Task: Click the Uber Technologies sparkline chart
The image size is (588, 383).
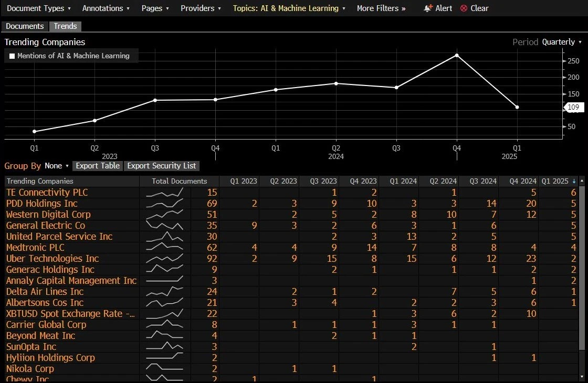Action: coord(164,259)
